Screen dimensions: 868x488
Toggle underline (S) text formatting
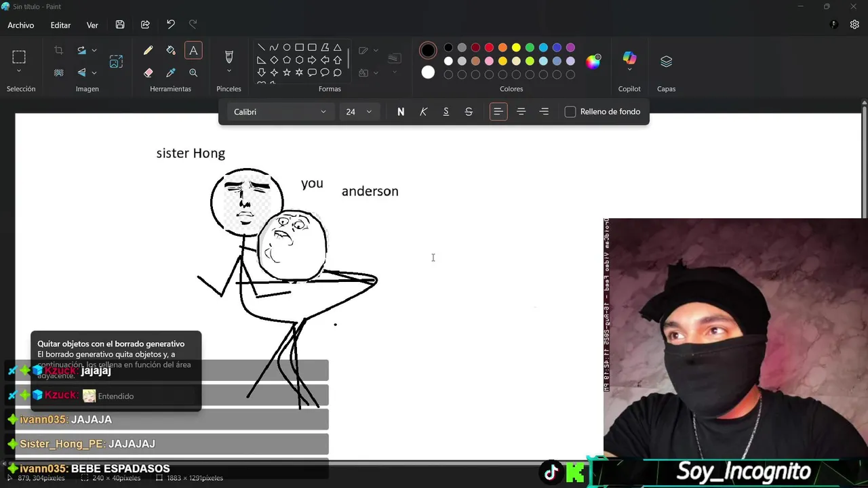coord(446,112)
